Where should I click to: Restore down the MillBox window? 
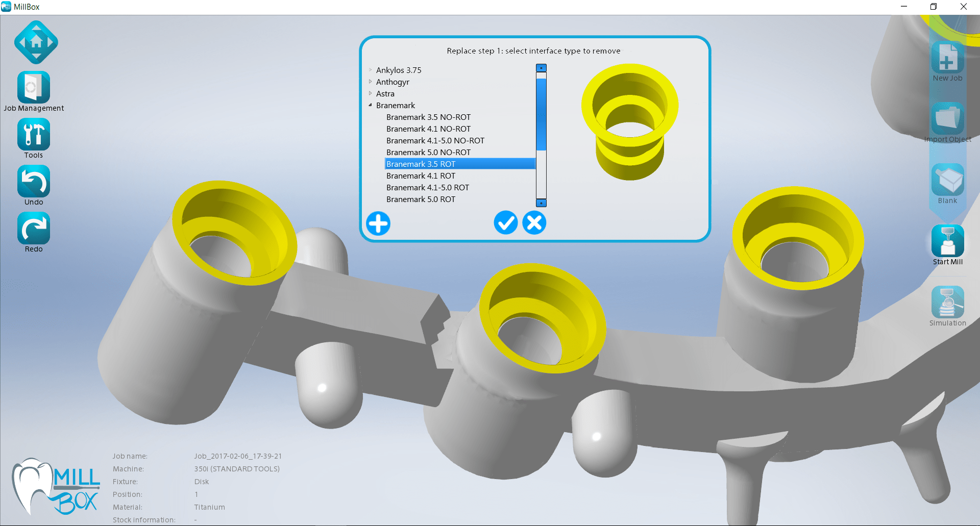click(x=934, y=7)
